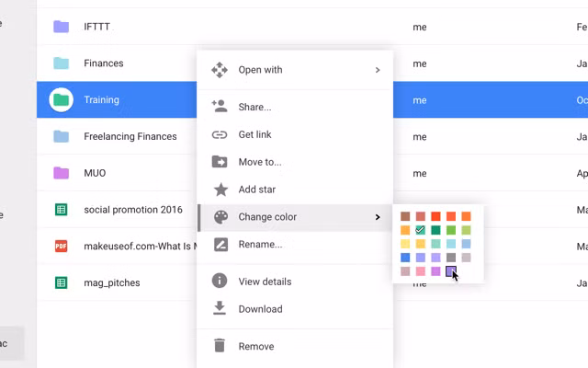Click the info icon beside View details

click(220, 282)
